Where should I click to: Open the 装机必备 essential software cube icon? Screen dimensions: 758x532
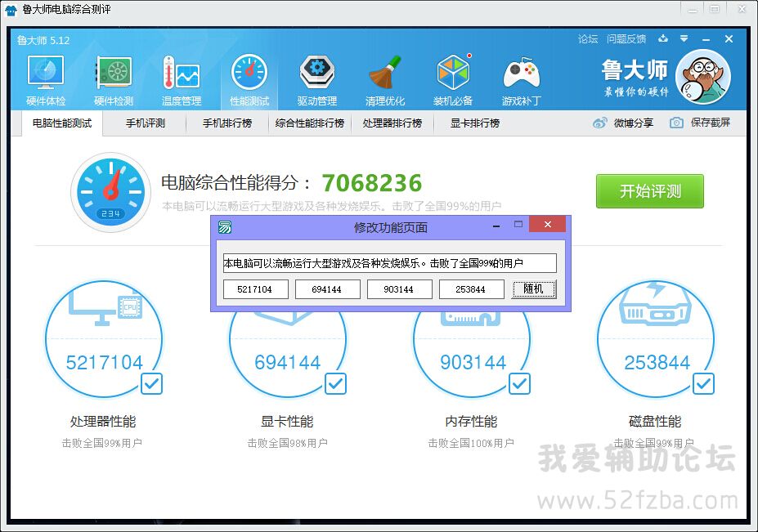coord(453,74)
